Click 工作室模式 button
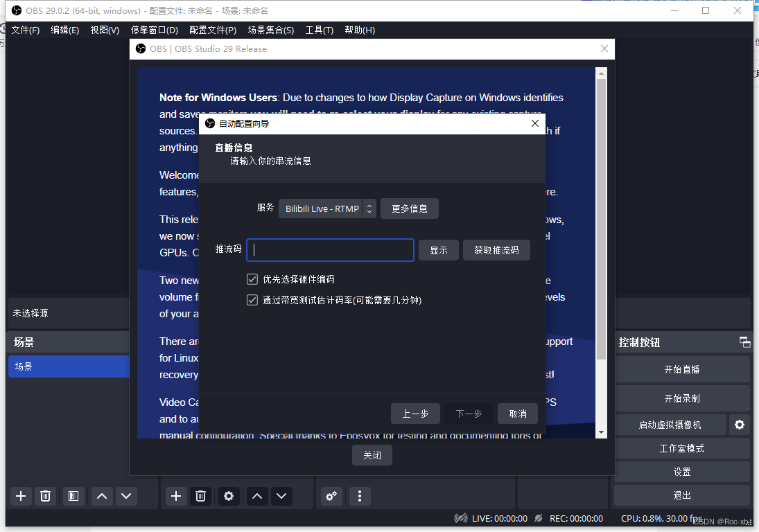This screenshot has width=759, height=532. coord(682,448)
